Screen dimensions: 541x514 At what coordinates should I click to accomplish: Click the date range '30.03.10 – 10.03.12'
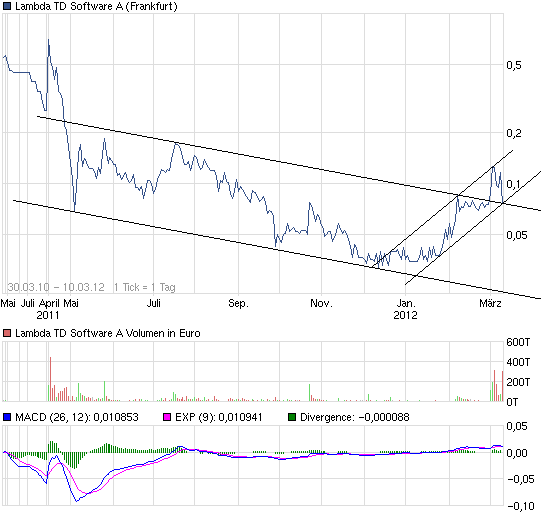click(x=56, y=287)
